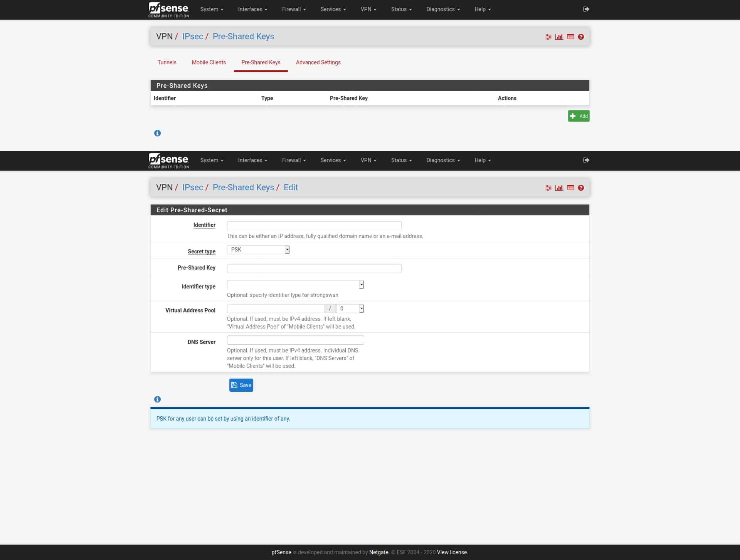Focus the Identifier text field
740x560 pixels.
tap(314, 226)
